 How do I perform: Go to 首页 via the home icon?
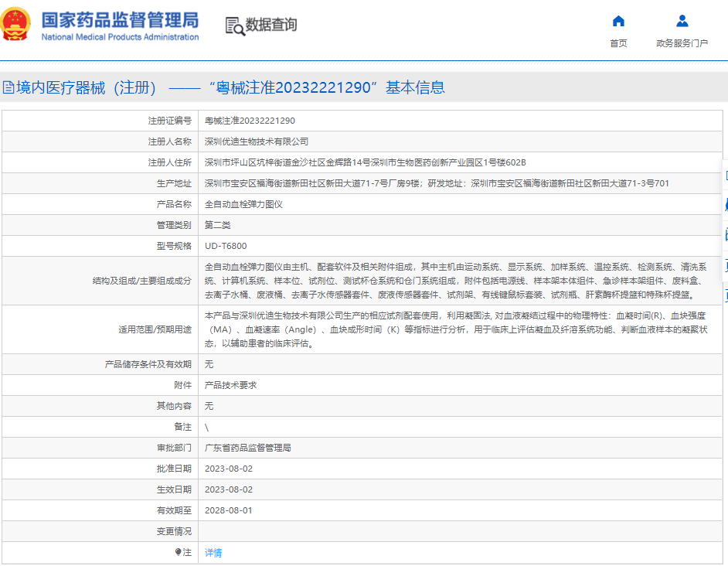618,21
